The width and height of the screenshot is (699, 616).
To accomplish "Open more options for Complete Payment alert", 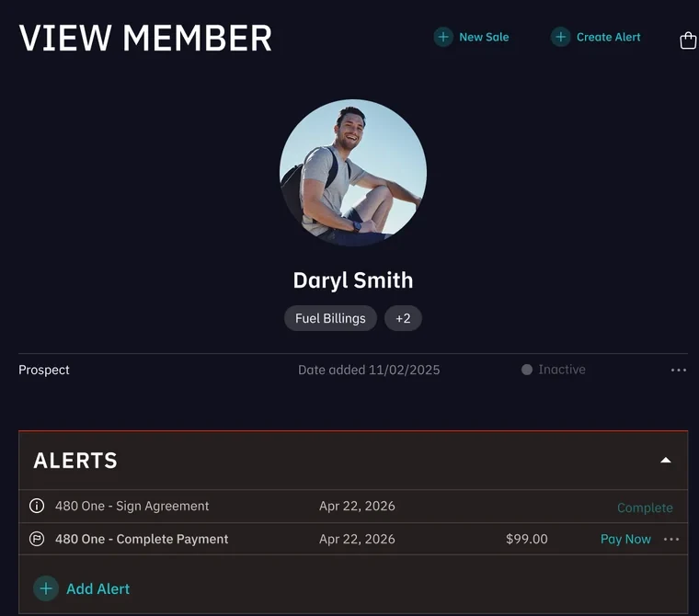I will coord(671,540).
